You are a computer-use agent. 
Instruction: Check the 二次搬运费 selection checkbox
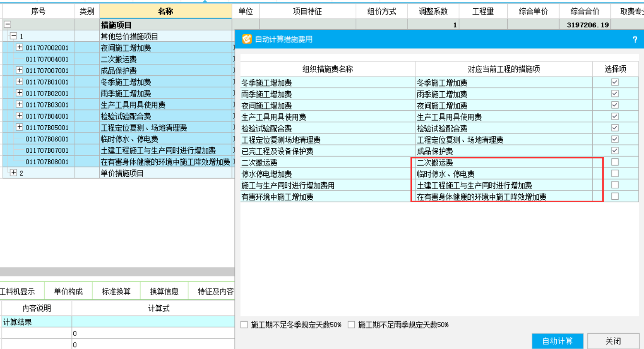(615, 162)
